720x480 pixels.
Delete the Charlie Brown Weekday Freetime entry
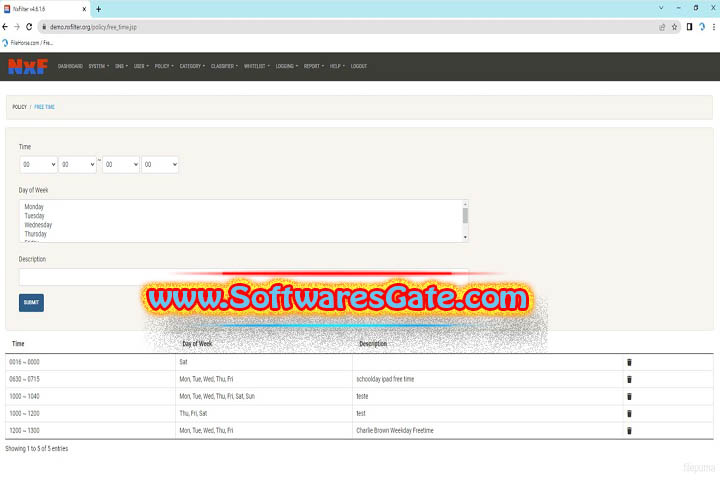(x=629, y=430)
